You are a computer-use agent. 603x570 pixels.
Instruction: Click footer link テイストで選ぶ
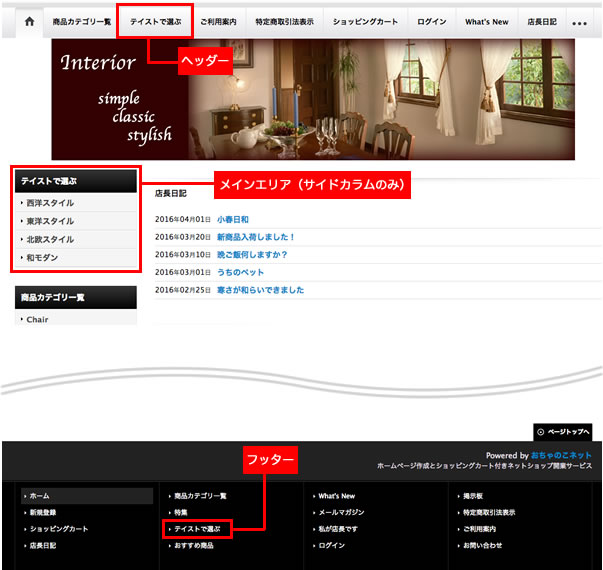(x=197, y=529)
